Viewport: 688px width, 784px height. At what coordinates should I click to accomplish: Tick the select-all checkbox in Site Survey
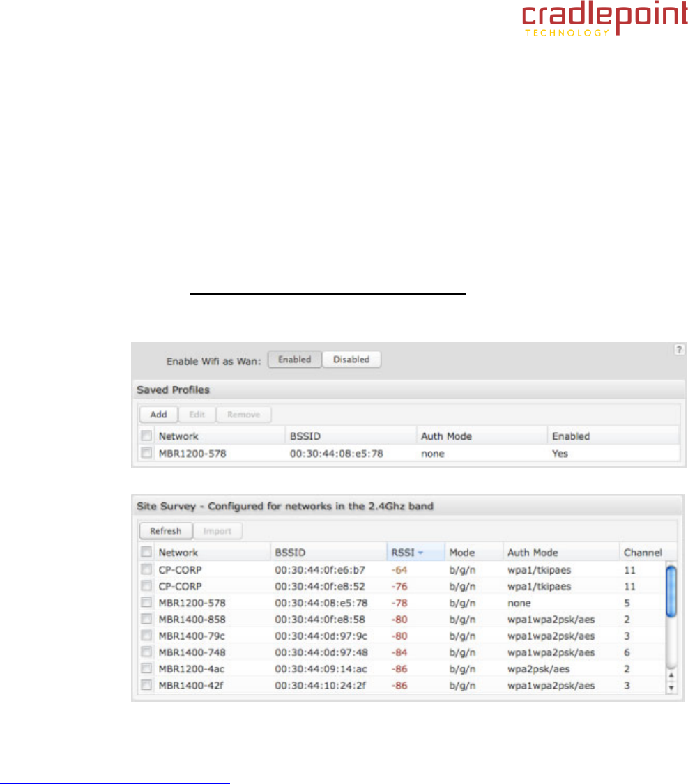point(146,552)
